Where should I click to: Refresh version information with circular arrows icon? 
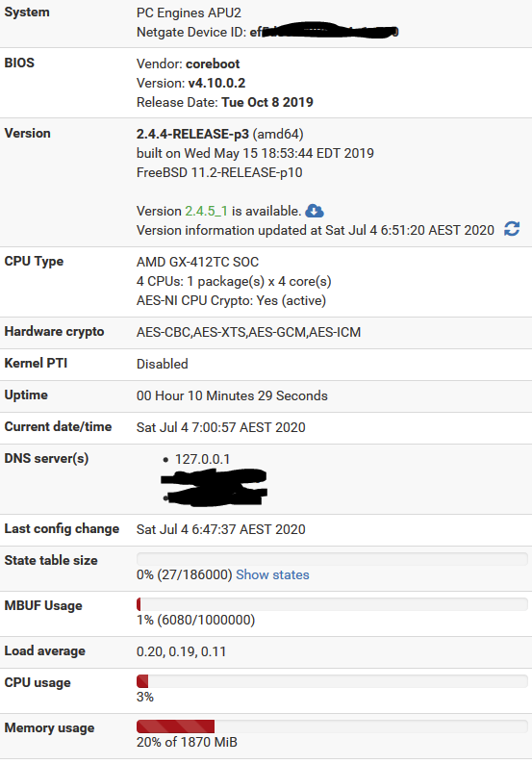(x=512, y=228)
